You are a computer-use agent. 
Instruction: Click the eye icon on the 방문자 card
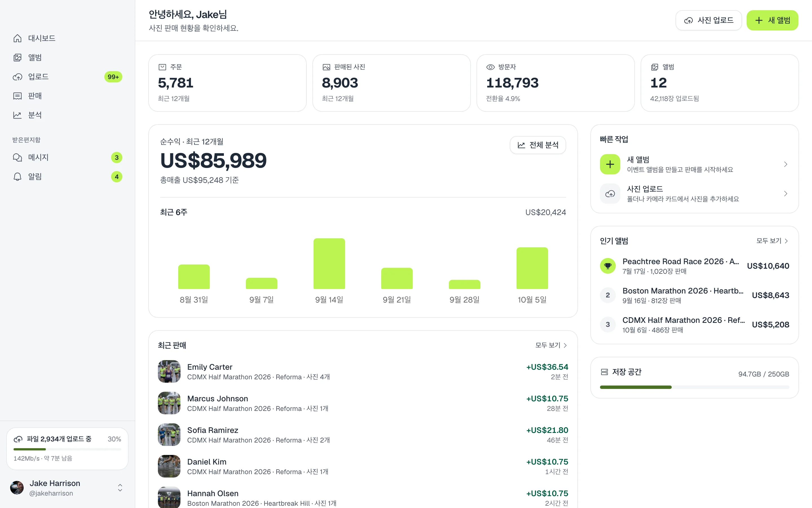click(491, 67)
